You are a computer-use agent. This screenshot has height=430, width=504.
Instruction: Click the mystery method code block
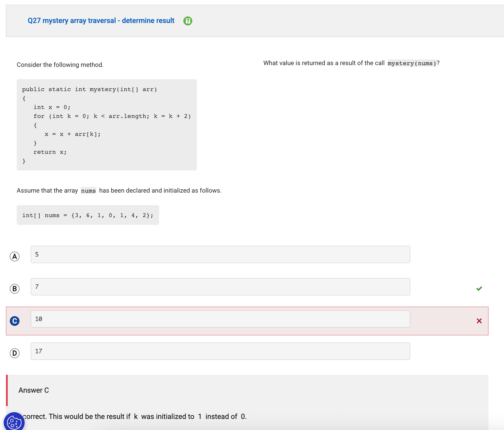click(107, 125)
